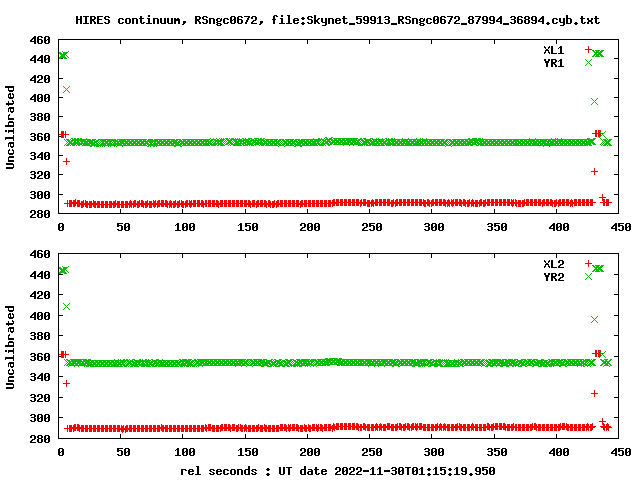Click x-axis tick 450 under the top plot

621,227
